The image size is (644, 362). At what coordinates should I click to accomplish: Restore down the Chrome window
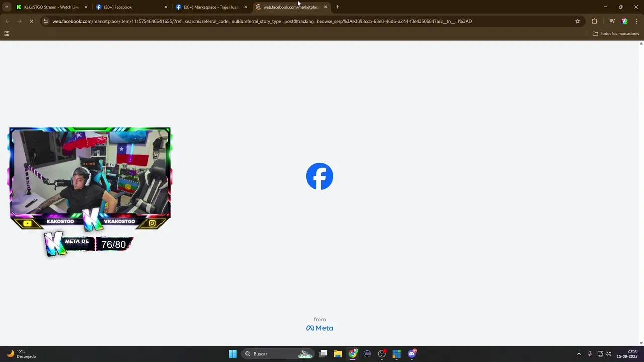pyautogui.click(x=620, y=7)
